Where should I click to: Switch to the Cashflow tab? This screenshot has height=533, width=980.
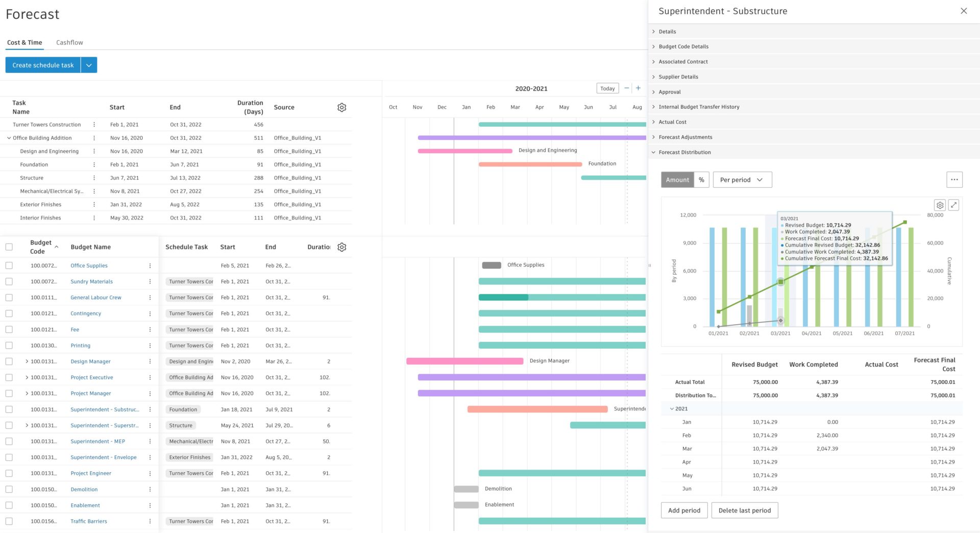coord(69,42)
